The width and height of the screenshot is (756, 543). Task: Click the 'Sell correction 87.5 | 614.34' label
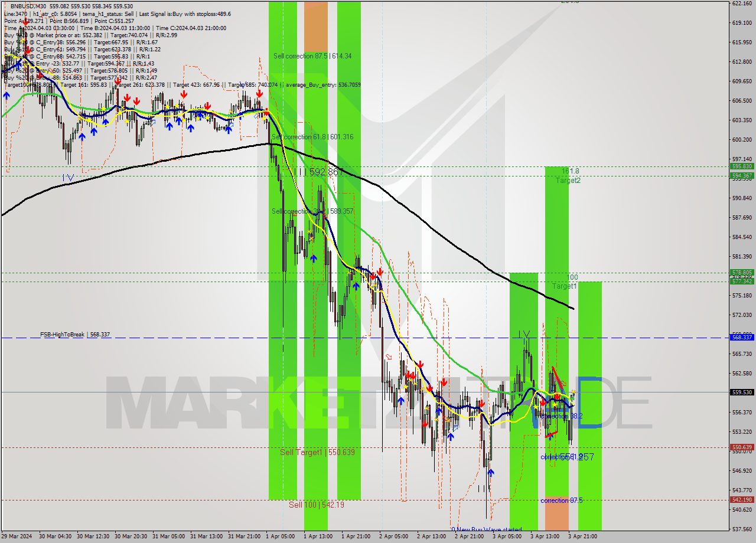(312, 56)
